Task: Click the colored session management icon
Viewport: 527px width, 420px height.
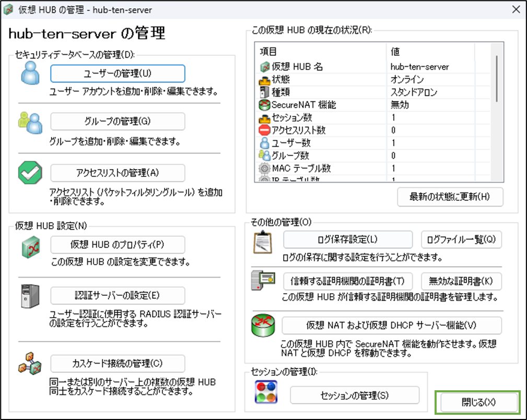Action: 266,391
